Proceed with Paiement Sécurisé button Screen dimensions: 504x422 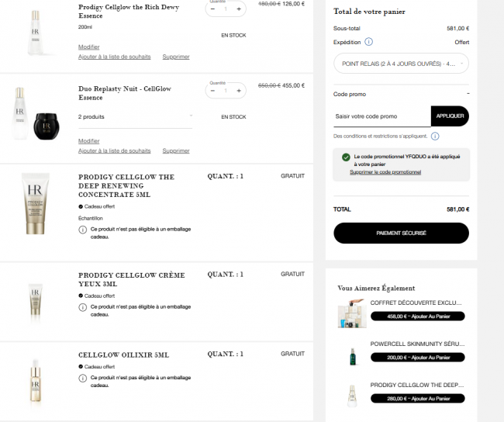(401, 233)
